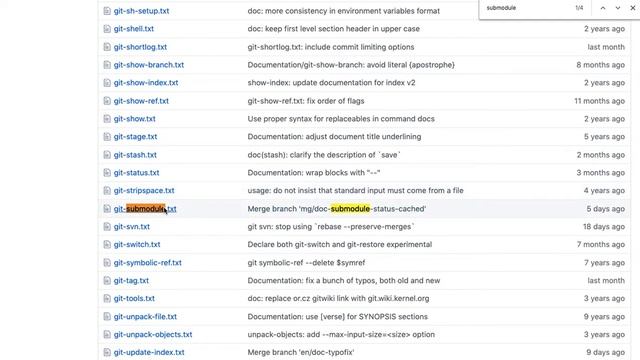Open git-stage.txt file link
The width and height of the screenshot is (640, 360).
pyautogui.click(x=136, y=137)
